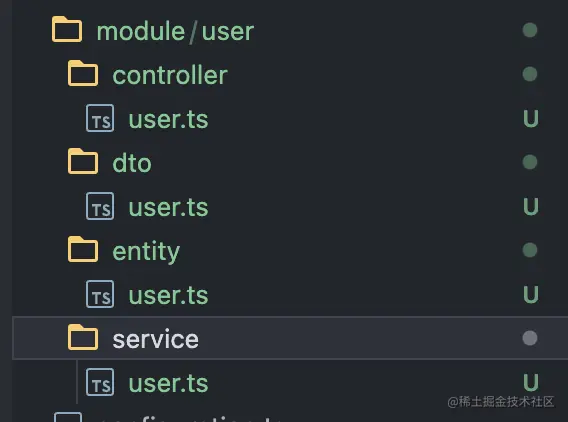Open user.ts inside the entity folder
The height and width of the screenshot is (422, 568).
(x=168, y=296)
